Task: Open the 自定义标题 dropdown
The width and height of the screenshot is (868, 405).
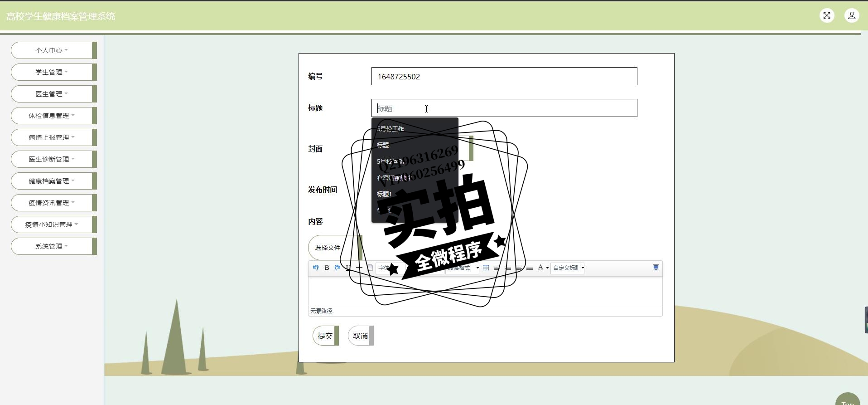Action: coord(567,268)
